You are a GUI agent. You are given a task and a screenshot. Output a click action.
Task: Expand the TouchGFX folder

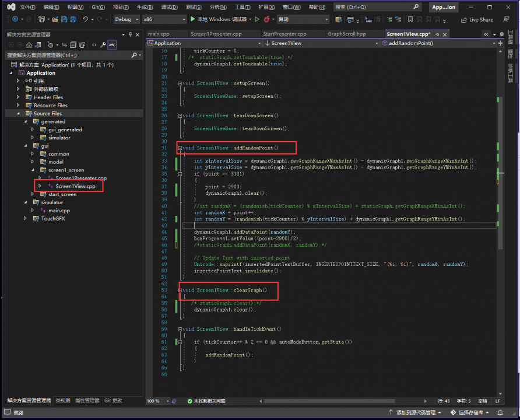coord(25,218)
